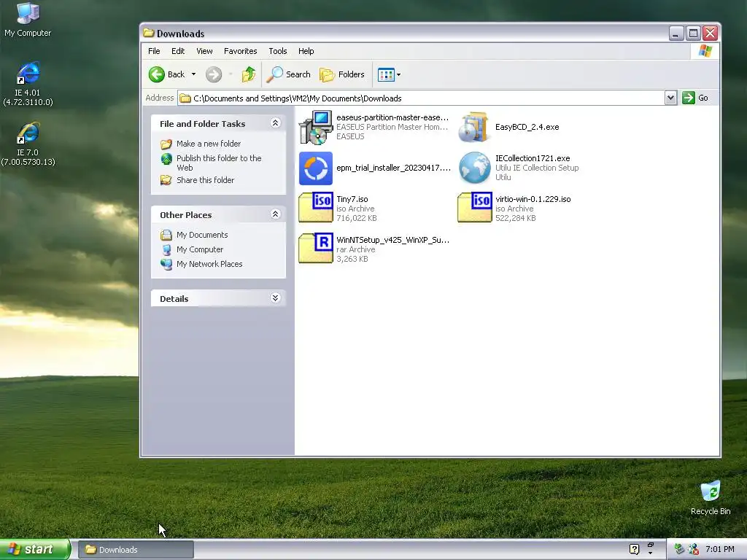The width and height of the screenshot is (747, 560).
Task: Click the Downloads window title bar folder icon
Action: tap(149, 33)
